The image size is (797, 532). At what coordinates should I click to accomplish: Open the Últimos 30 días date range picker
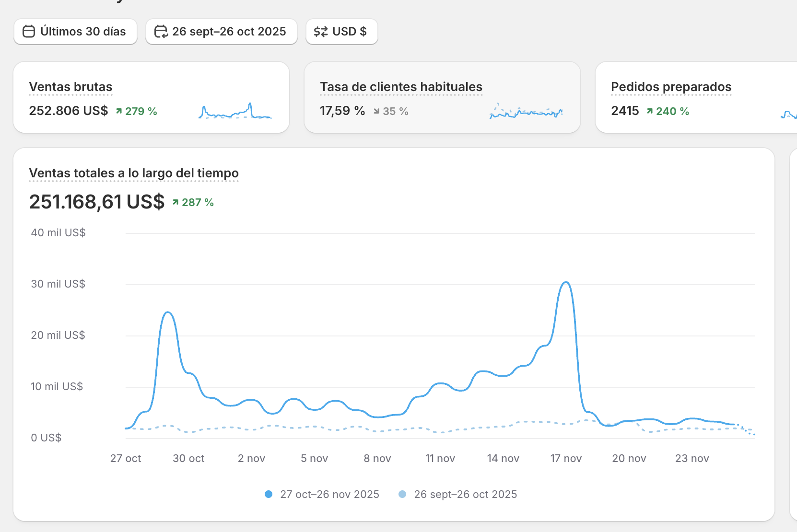tap(75, 32)
